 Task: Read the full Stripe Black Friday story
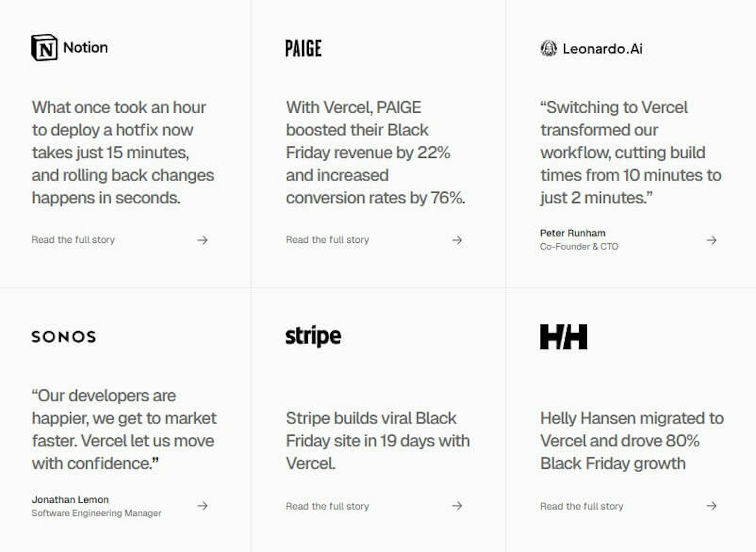[328, 506]
